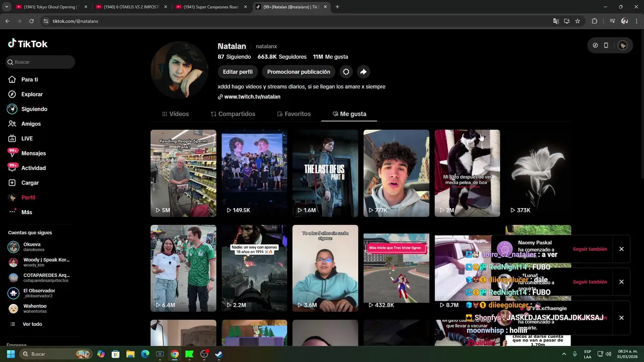Screen dimensions: 644x362
Task: Open the Chrome extensions puzzle icon
Action: pyautogui.click(x=595, y=21)
